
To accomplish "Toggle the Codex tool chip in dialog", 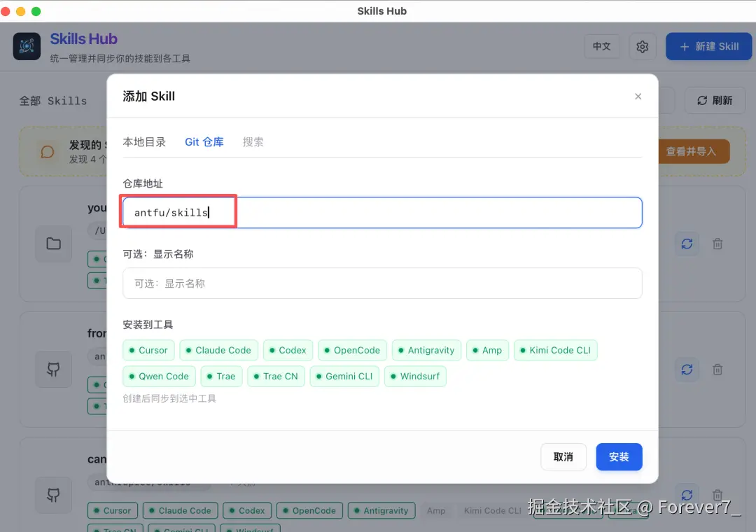I will 288,350.
